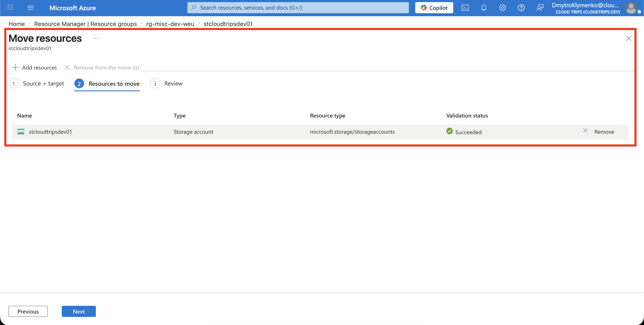Click the magnifier icon in search bar
Image resolution: width=644 pixels, height=325 pixels.
[193, 8]
